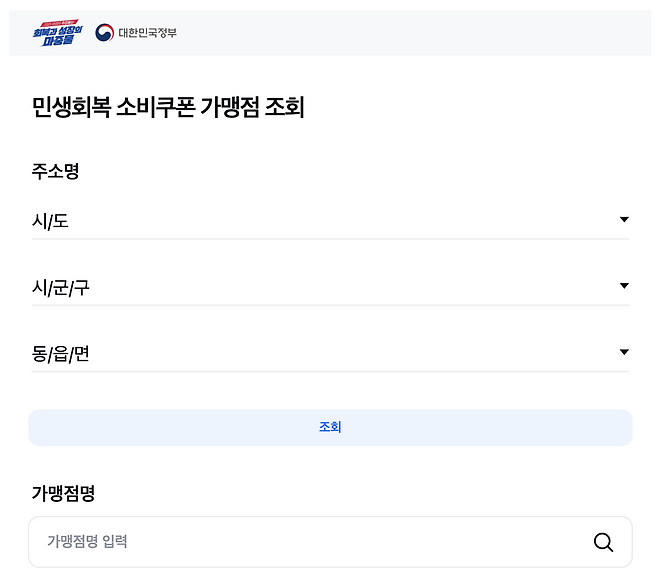This screenshot has height=581, width=658.
Task: Select the 시/군/구 field label text
Action: pyautogui.click(x=61, y=288)
